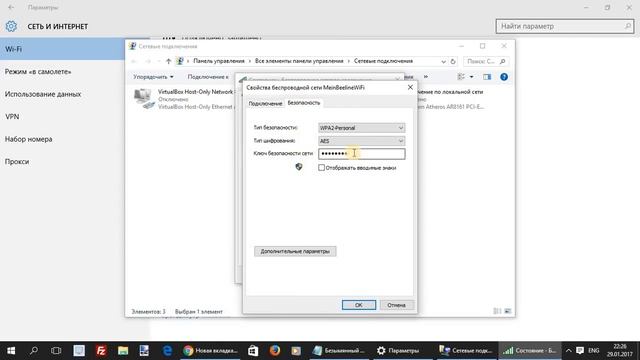Click 'Отмена' in wireless properties dialog
Screen dimensions: 640x360
pos(396,305)
